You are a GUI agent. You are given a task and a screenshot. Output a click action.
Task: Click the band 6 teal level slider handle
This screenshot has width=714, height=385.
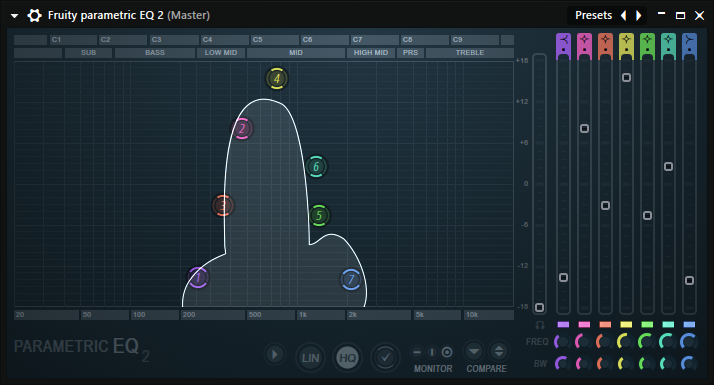point(668,167)
